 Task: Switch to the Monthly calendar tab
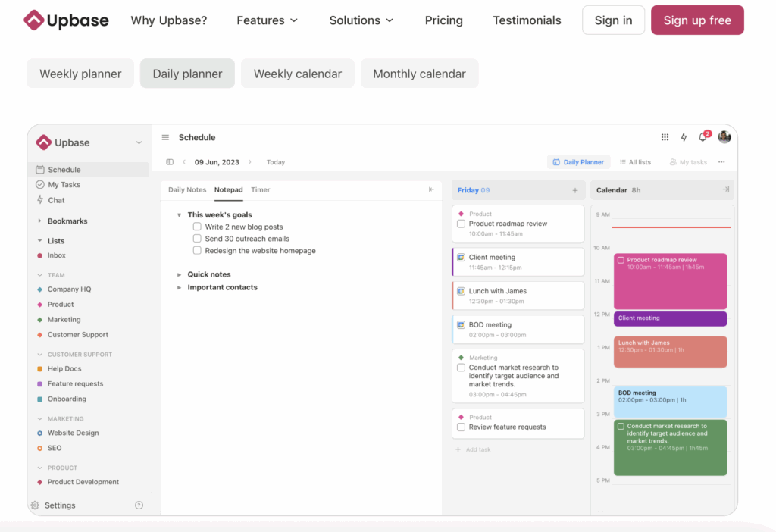pos(419,74)
